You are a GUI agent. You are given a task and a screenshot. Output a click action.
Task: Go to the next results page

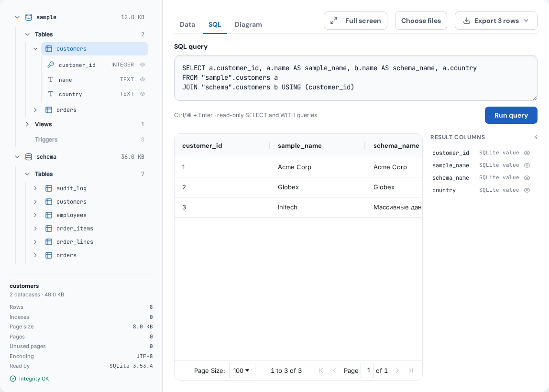[397, 370]
